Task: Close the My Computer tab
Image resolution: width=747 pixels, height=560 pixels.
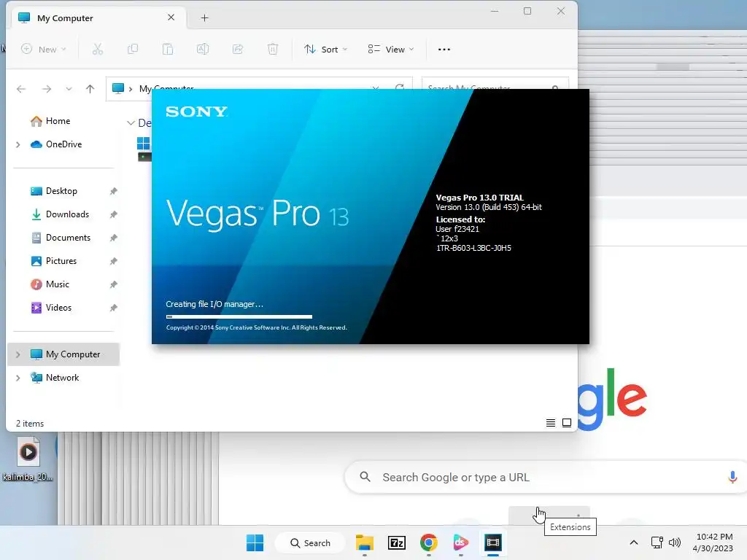Action: coord(171,17)
